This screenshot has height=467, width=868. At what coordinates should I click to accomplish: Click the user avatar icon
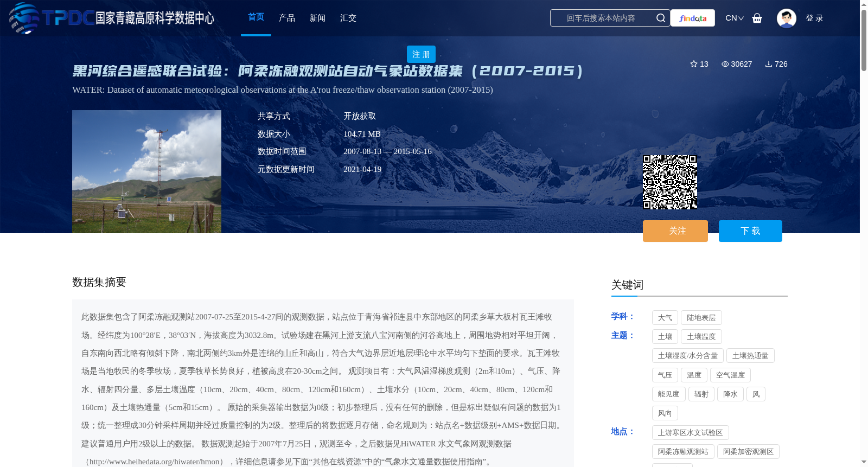786,18
